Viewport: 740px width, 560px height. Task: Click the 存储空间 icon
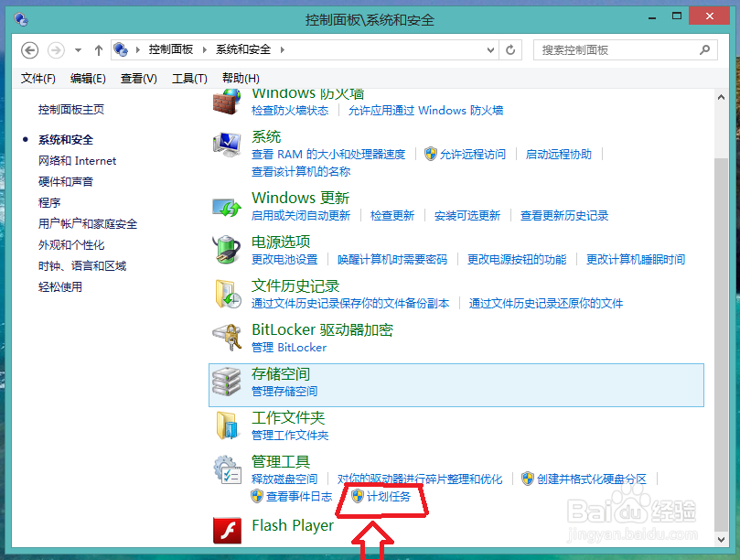[x=228, y=382]
